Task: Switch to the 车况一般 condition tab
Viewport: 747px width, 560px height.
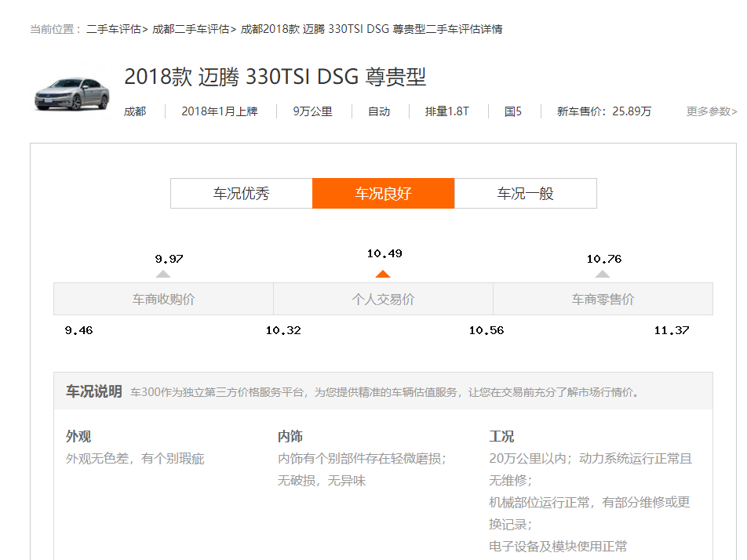Action: [525, 194]
